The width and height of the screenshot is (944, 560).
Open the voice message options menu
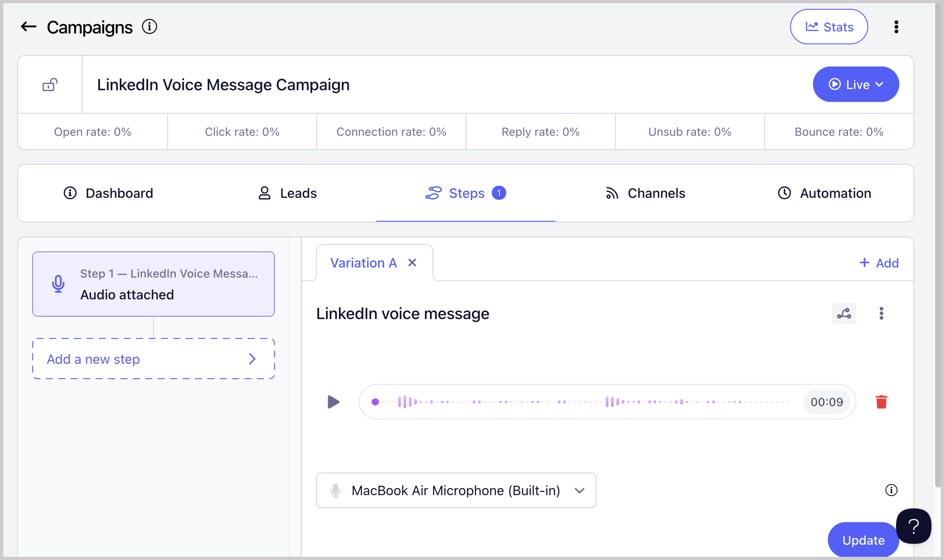point(882,313)
